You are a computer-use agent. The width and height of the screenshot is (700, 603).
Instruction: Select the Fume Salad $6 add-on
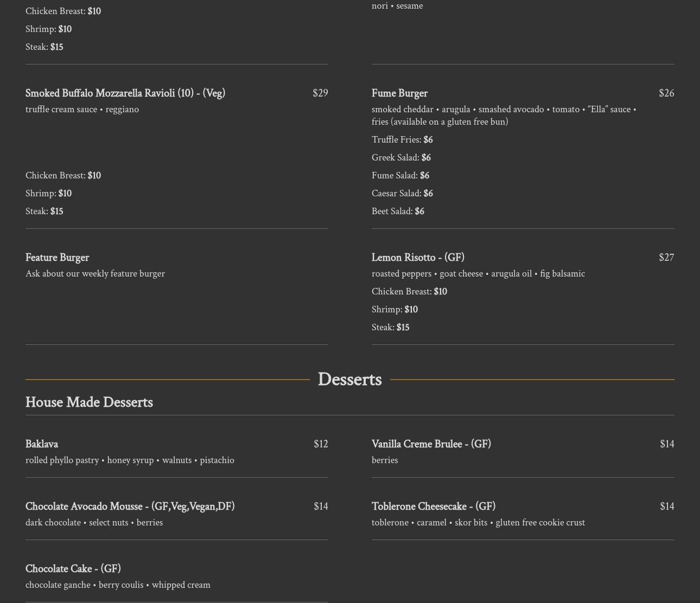[400, 176]
